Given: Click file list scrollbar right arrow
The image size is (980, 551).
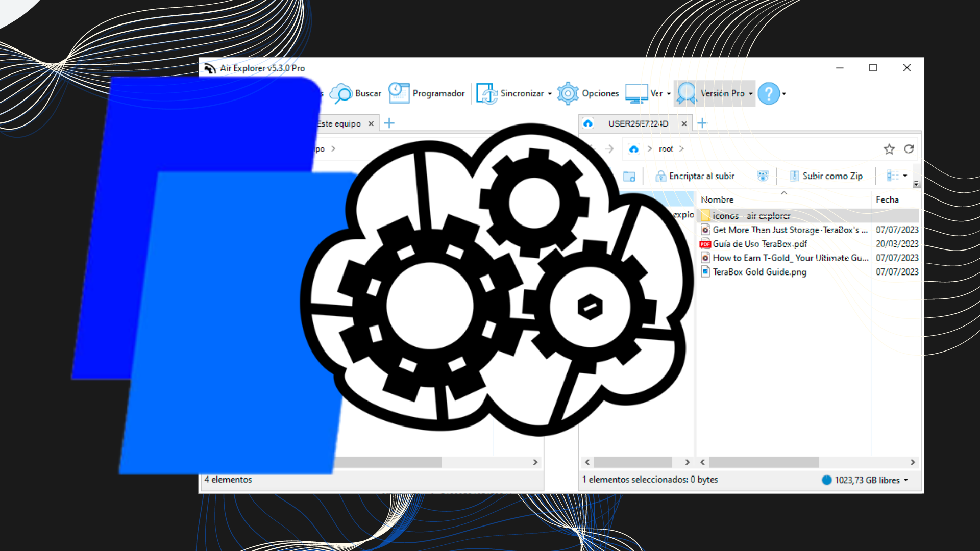Looking at the screenshot, I should pyautogui.click(x=913, y=462).
